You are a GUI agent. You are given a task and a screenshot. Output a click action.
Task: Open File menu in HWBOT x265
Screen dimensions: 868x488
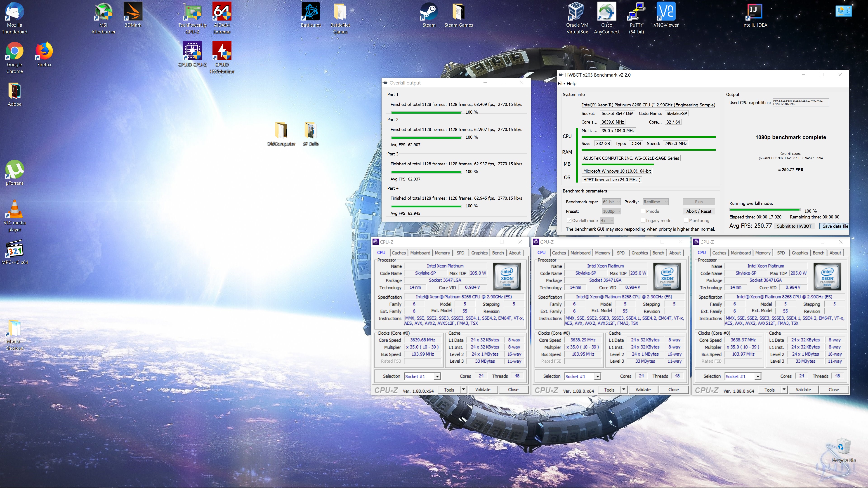(x=561, y=84)
